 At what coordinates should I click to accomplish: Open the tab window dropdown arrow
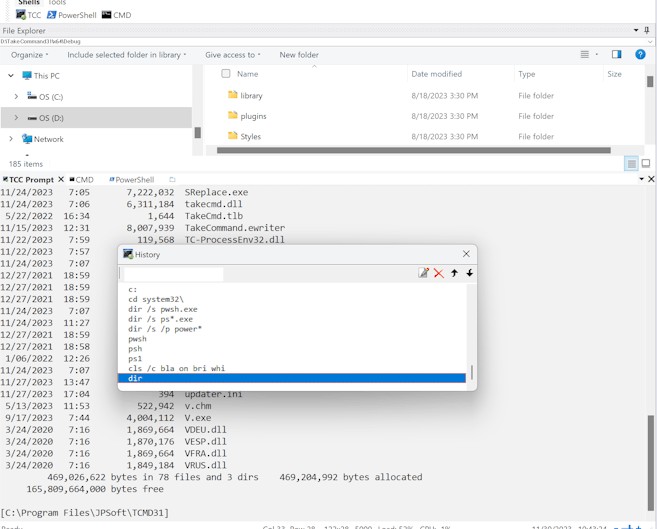click(x=641, y=179)
